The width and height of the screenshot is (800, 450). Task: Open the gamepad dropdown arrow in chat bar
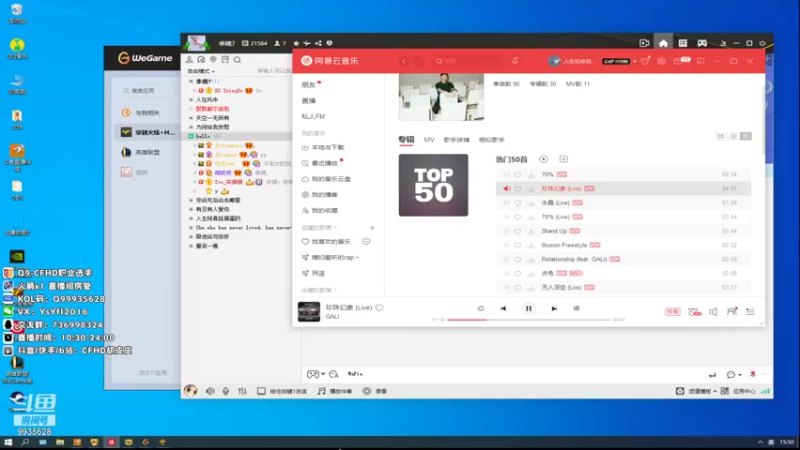pos(323,374)
